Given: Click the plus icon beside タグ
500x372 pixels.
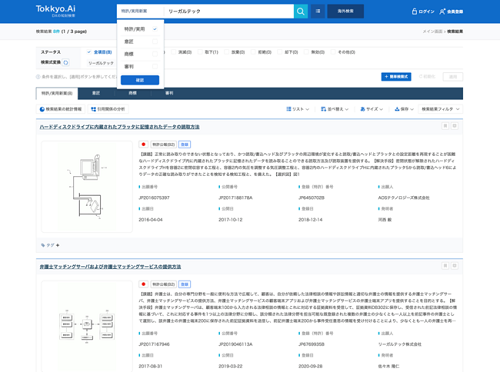Looking at the screenshot, I should pos(58,245).
